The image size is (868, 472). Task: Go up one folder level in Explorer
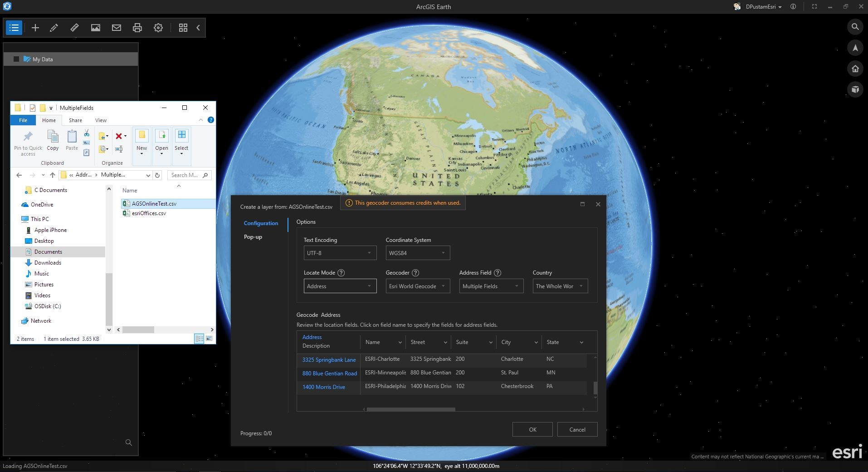point(53,175)
